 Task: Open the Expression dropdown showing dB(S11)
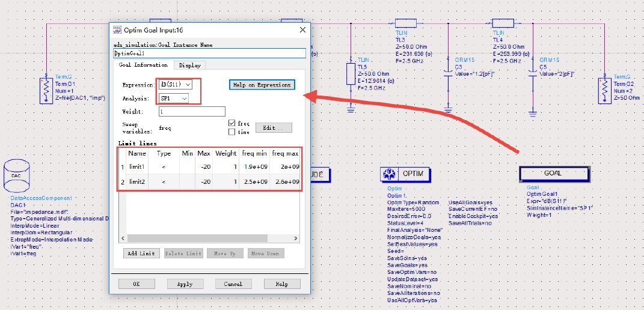176,85
